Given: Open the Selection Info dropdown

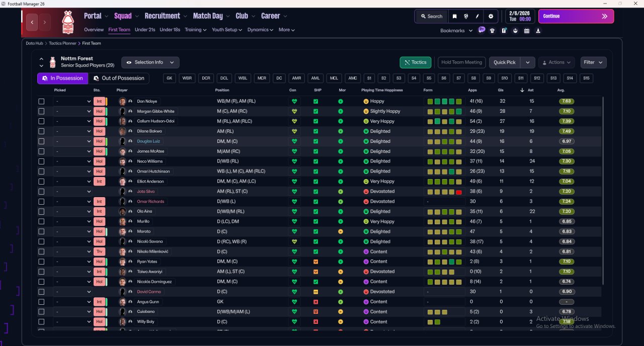Looking at the screenshot, I should tap(150, 62).
